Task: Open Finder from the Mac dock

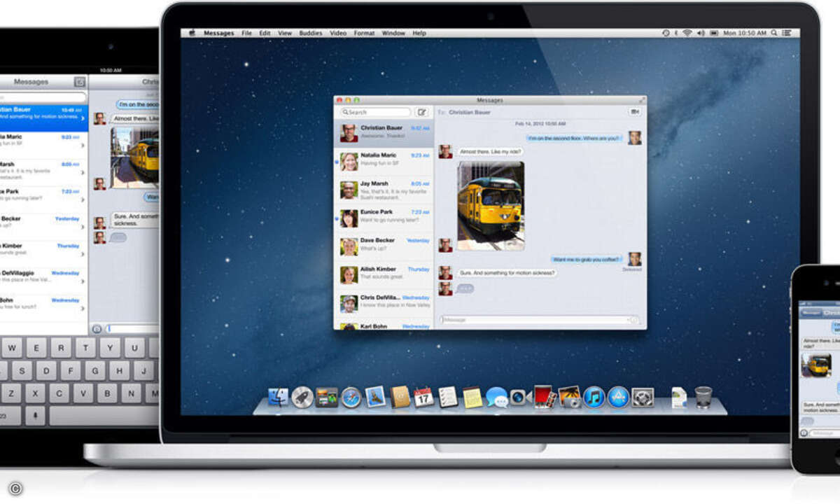Action: (278, 397)
